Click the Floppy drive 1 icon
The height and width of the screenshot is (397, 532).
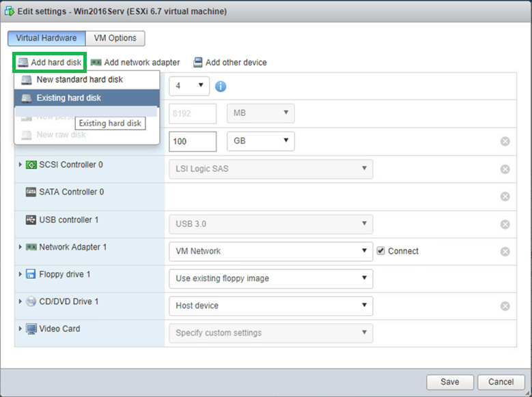click(x=31, y=274)
